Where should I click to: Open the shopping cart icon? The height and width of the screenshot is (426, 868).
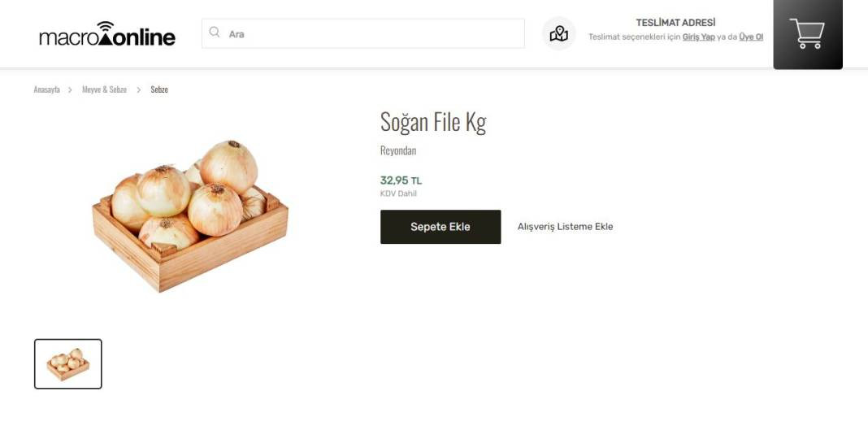click(x=807, y=34)
